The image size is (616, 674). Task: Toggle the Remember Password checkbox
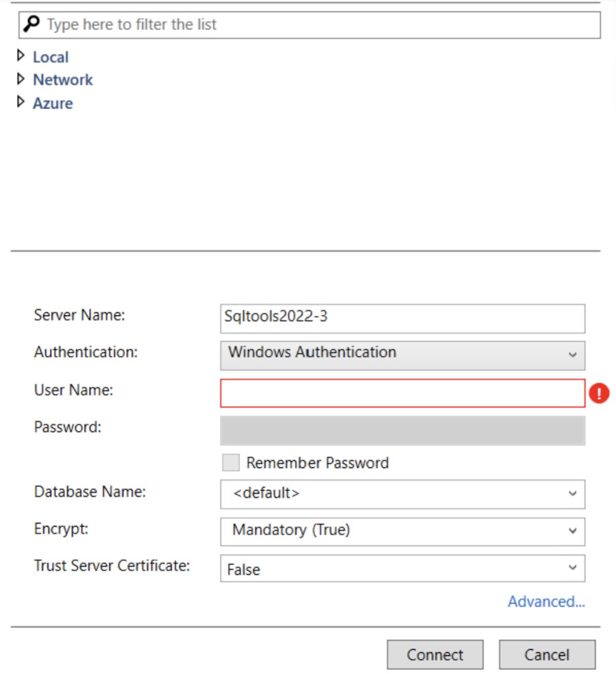(231, 463)
